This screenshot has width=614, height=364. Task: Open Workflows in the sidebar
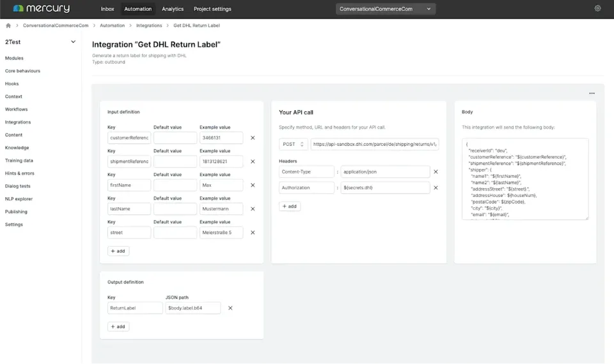[x=16, y=109]
